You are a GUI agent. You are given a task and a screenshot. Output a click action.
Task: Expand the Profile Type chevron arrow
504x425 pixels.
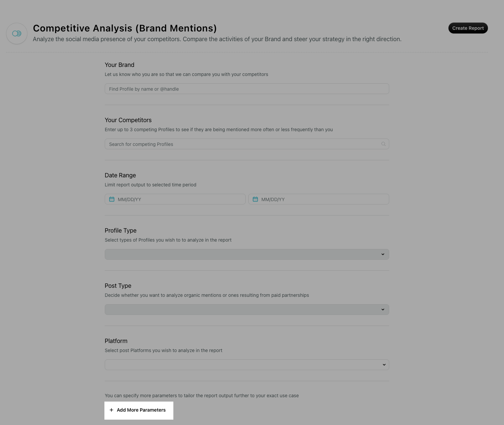(x=383, y=254)
